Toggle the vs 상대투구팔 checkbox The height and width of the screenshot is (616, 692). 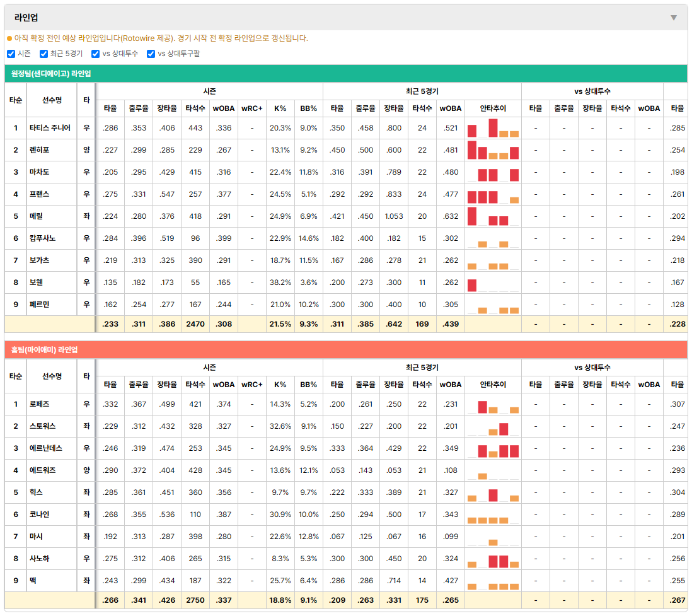tap(151, 54)
